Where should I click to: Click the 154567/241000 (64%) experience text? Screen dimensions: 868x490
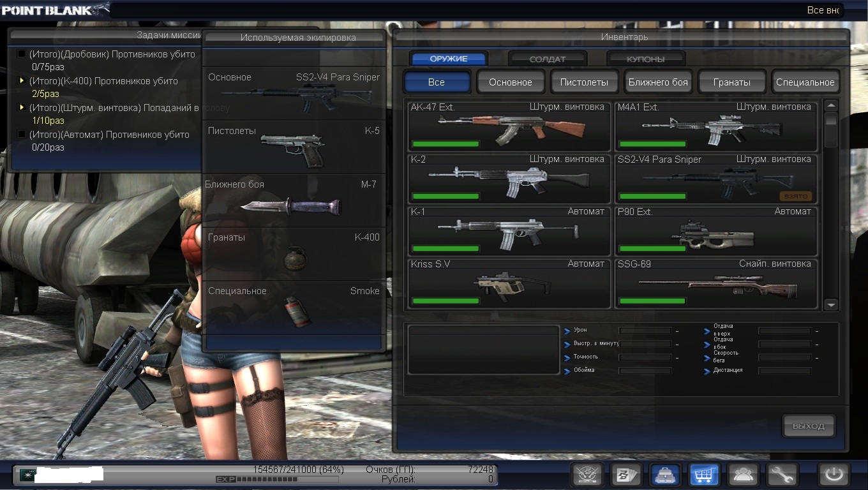point(298,470)
